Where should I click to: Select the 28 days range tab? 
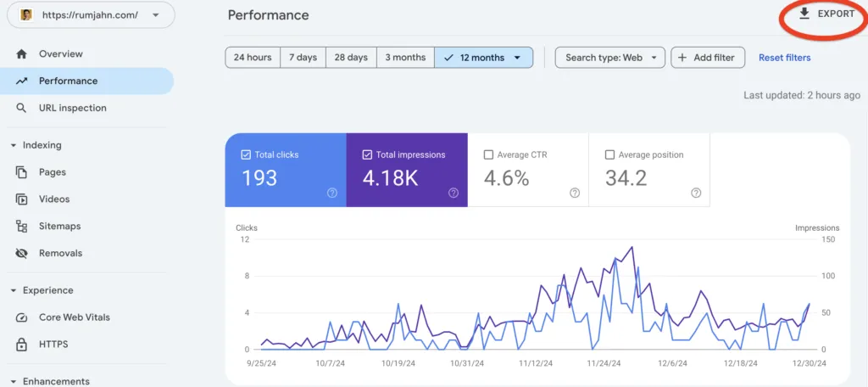click(x=351, y=58)
